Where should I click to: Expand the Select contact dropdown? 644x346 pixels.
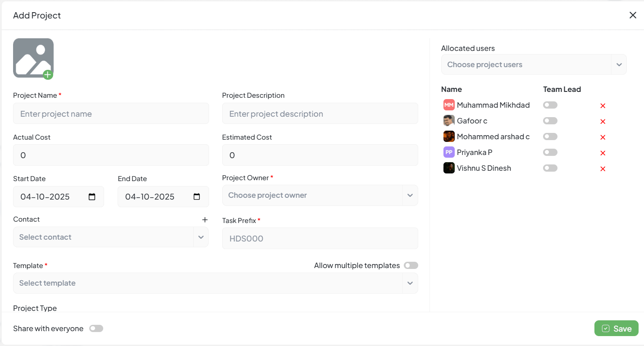110,237
